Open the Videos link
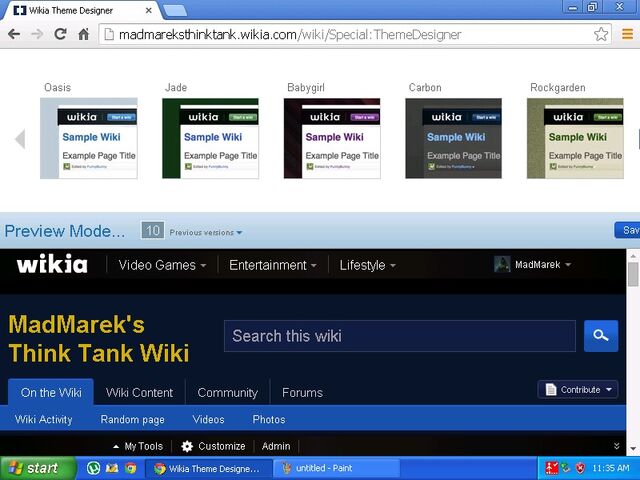640x480 pixels. (x=208, y=419)
